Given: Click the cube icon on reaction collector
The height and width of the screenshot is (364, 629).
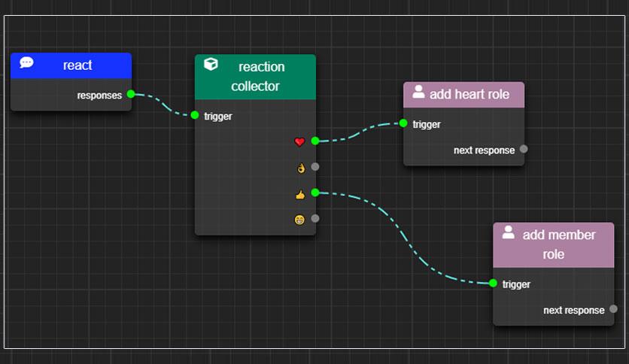Looking at the screenshot, I should coord(211,64).
